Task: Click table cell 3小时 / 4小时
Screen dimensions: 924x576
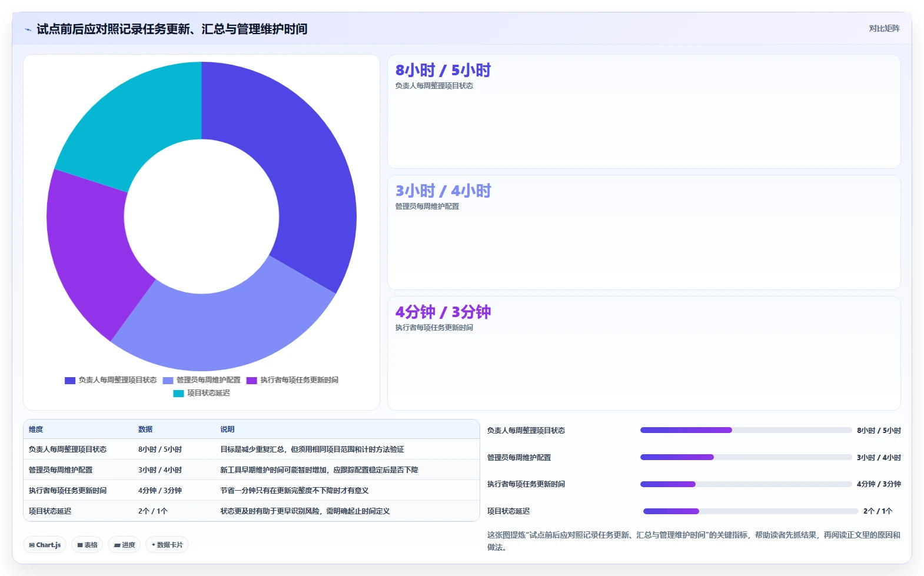Action: pos(160,470)
